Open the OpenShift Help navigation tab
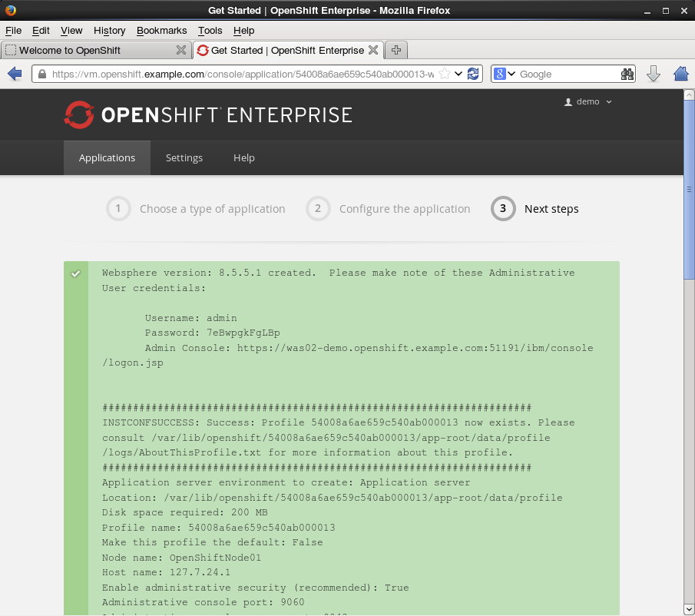This screenshot has width=695, height=616. point(243,157)
